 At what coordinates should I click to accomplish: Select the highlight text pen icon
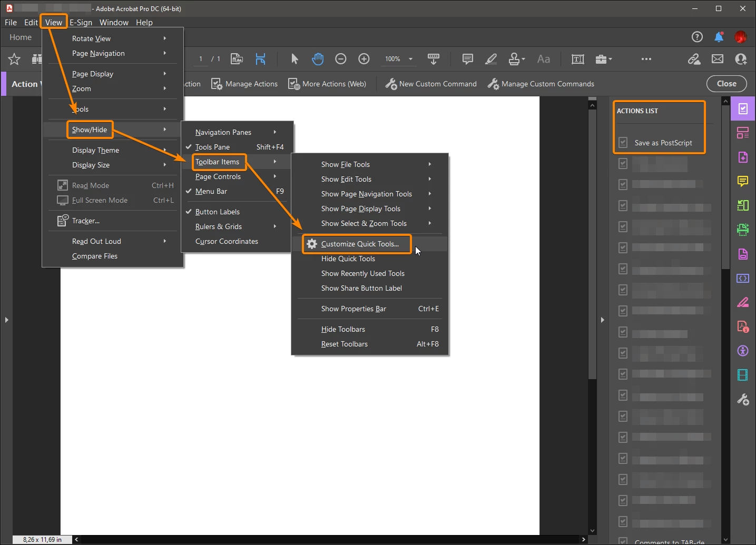click(491, 59)
